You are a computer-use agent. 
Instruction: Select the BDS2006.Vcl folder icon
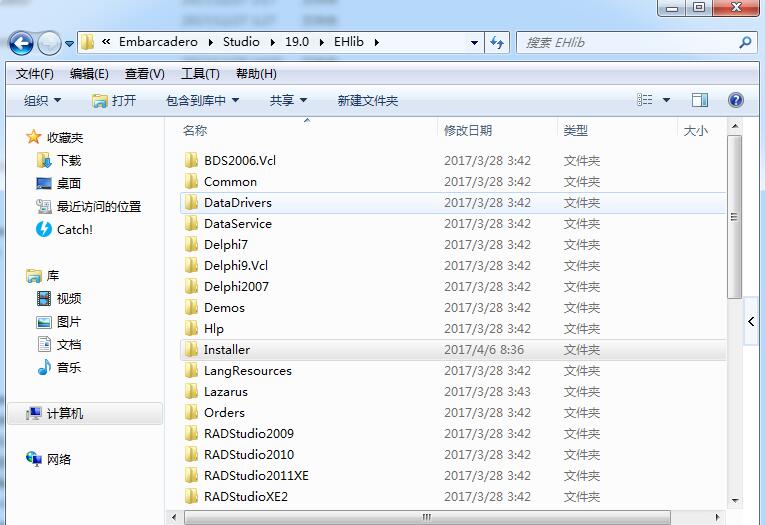(191, 160)
